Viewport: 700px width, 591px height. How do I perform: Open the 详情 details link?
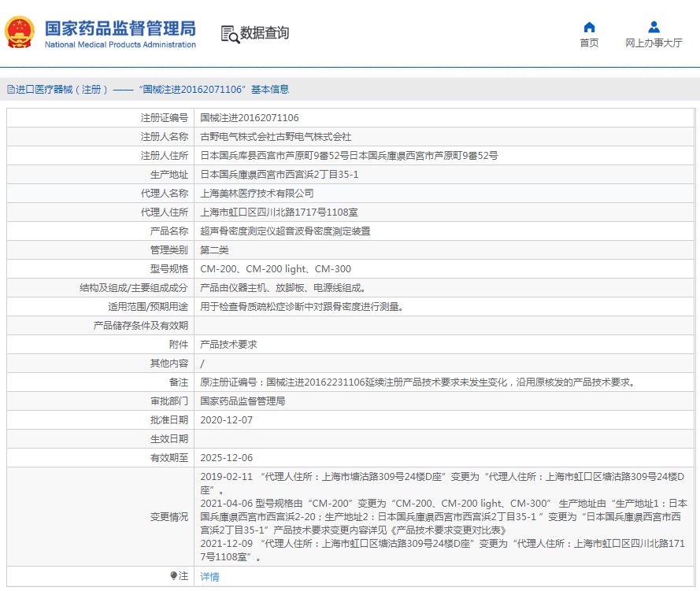pyautogui.click(x=209, y=577)
